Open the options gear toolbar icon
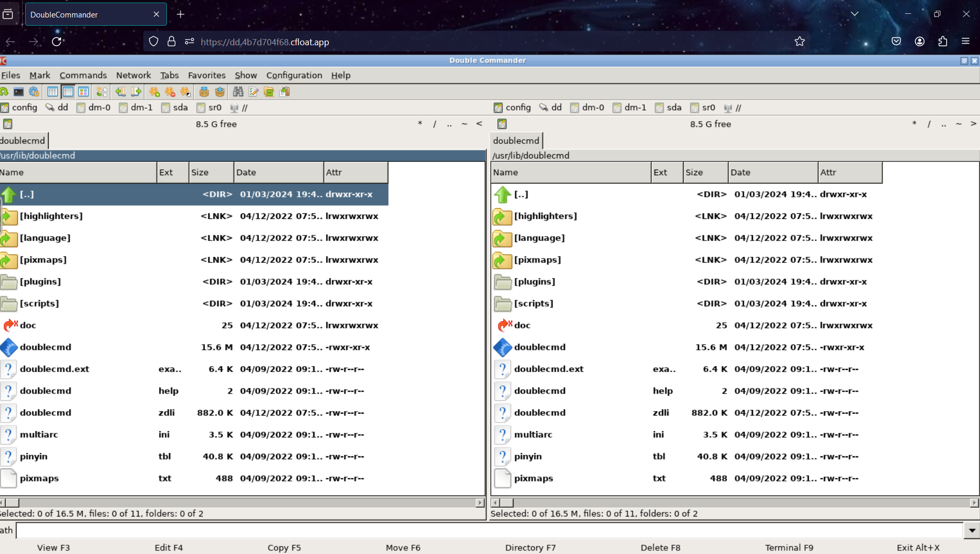980x554 pixels. pos(34,92)
